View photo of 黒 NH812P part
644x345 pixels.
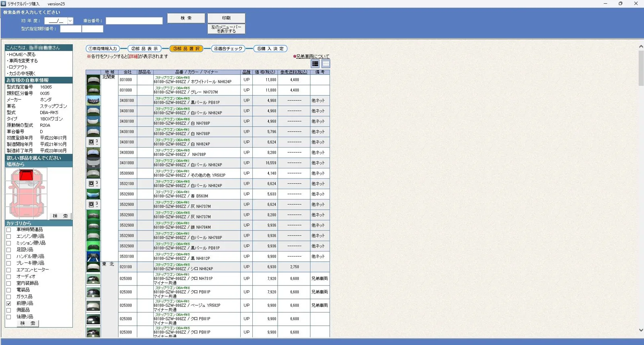93,257
